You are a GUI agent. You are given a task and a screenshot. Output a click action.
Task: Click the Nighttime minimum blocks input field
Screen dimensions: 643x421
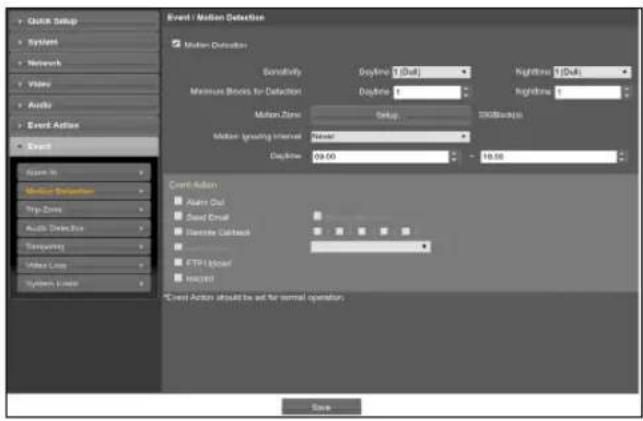tap(588, 92)
